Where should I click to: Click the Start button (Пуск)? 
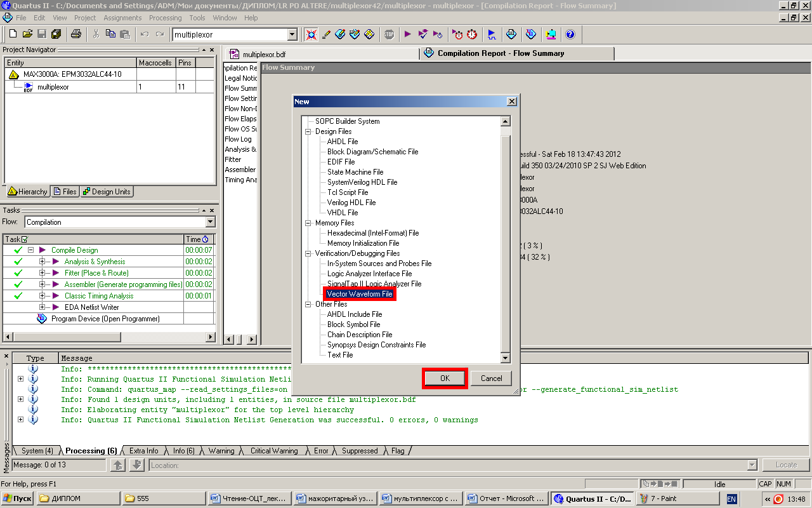tap(18, 498)
